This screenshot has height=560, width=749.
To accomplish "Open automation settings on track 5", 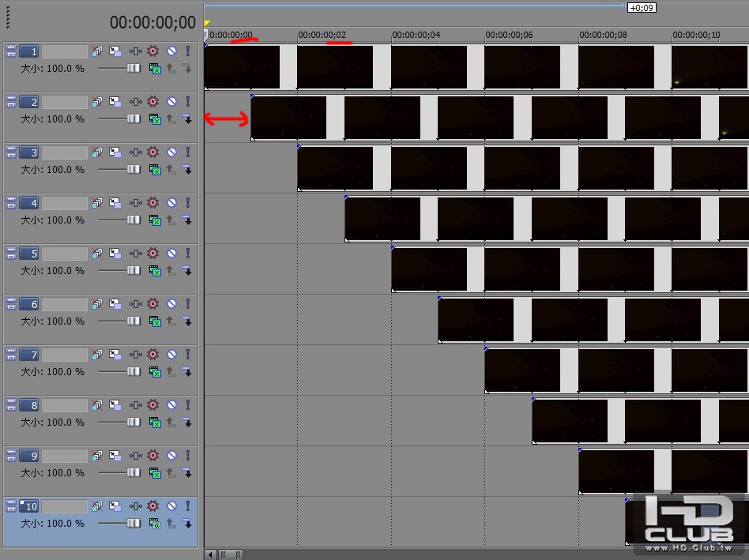I will click(136, 254).
